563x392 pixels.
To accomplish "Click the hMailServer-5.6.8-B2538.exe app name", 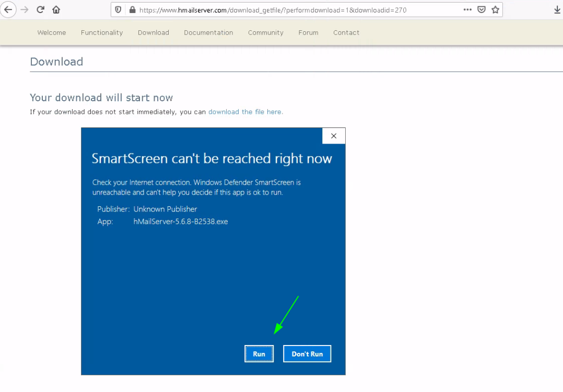I will (181, 222).
